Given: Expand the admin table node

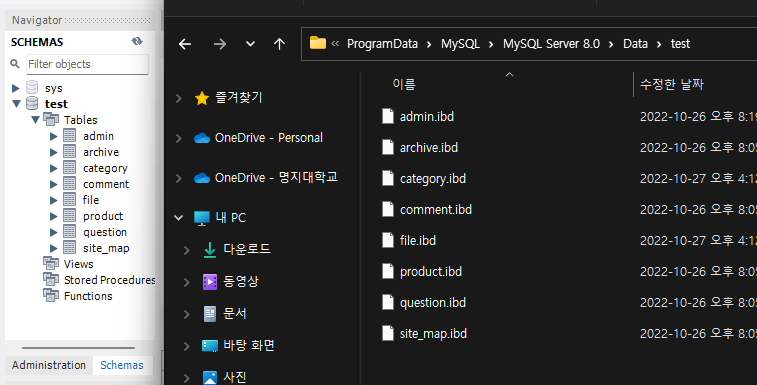Looking at the screenshot, I should pyautogui.click(x=54, y=136).
